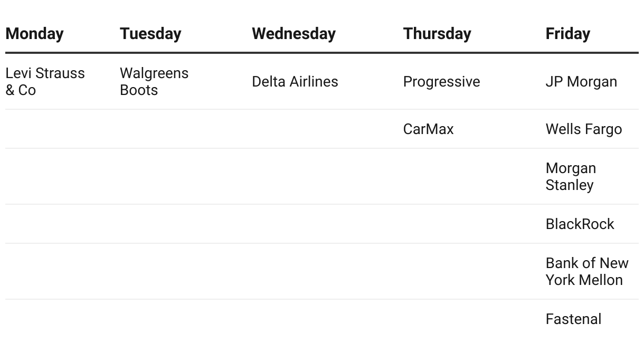Click the Morgan Stanley entry
Screen dimensions: 644x343
(x=570, y=177)
